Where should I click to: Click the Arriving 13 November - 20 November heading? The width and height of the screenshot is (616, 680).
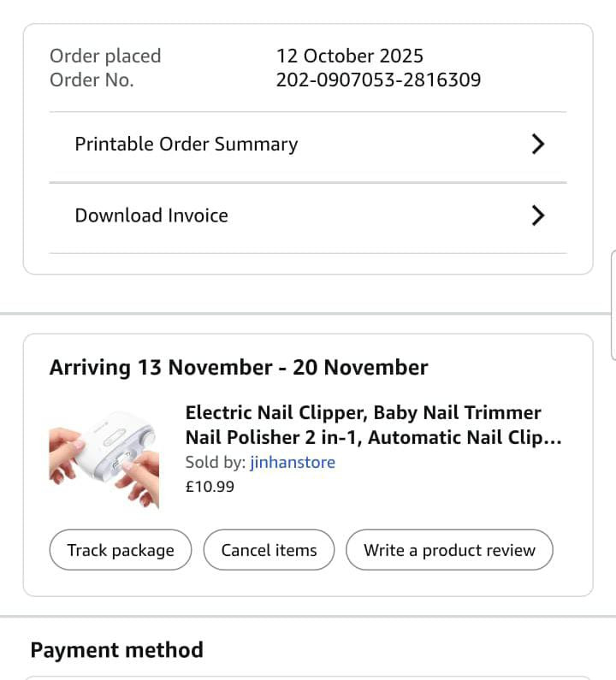click(x=239, y=368)
